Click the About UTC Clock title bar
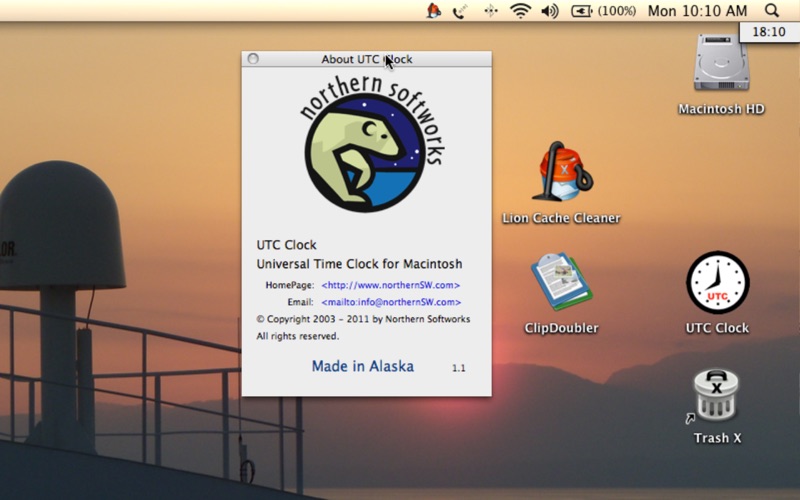800x500 pixels. tap(366, 59)
